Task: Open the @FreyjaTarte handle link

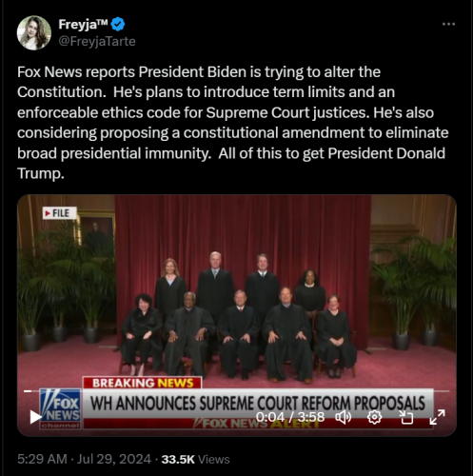Action: pyautogui.click(x=97, y=41)
